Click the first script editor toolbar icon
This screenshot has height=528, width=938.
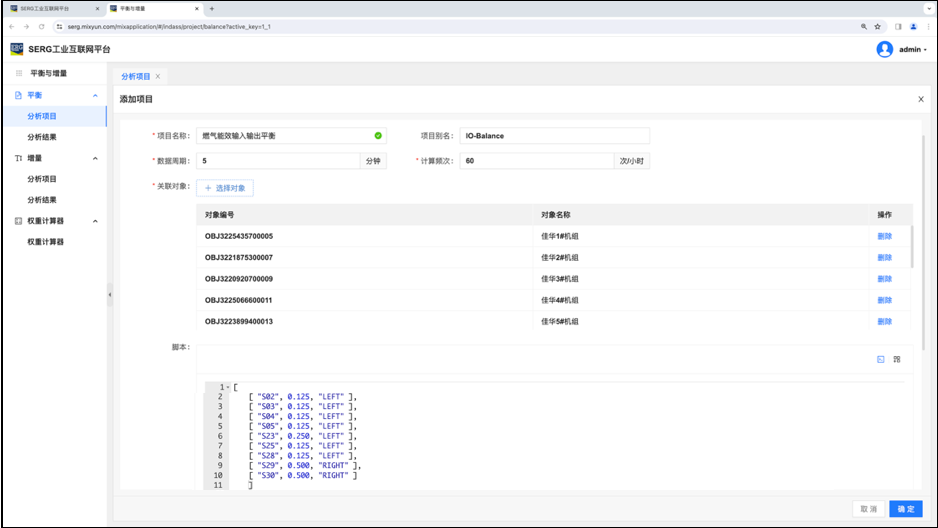881,359
